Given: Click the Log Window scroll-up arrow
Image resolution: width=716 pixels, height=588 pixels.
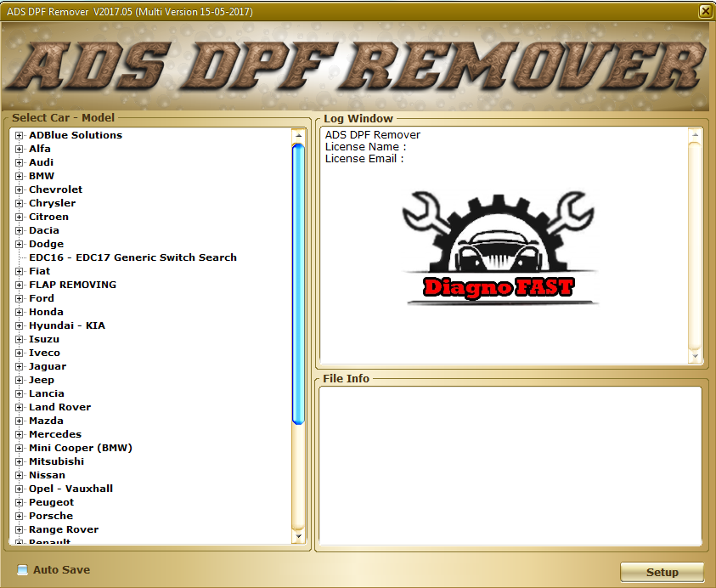Looking at the screenshot, I should tap(695, 135).
